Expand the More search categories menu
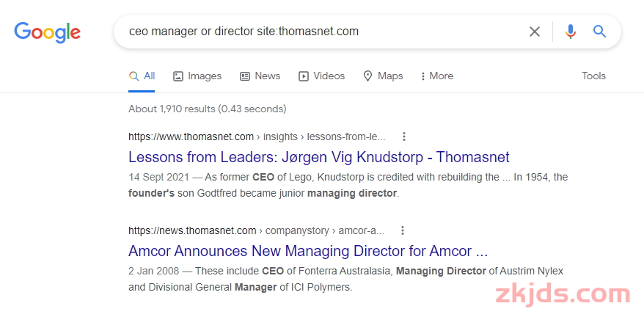This screenshot has height=317, width=644. click(x=437, y=76)
